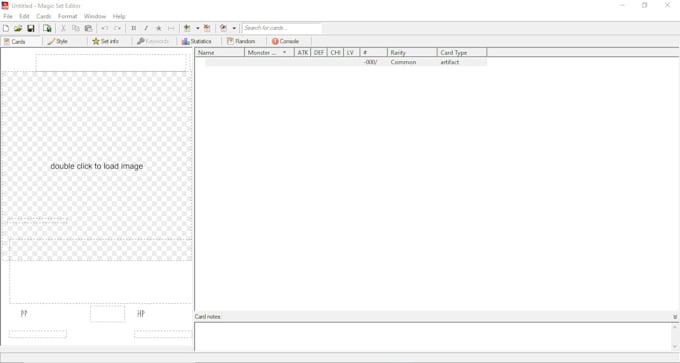Close the Magic Set Editor window
Viewport: 680px width, 363px height.
point(667,6)
